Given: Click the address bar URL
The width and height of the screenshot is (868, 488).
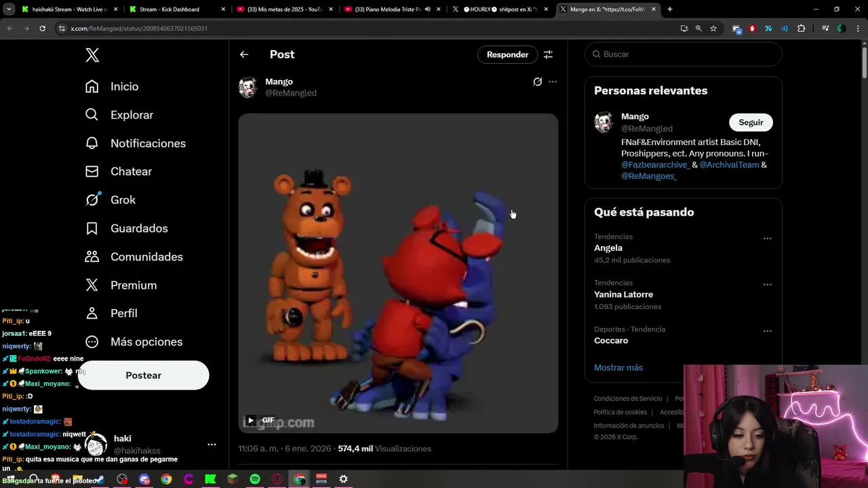Looking at the screenshot, I should (x=139, y=28).
